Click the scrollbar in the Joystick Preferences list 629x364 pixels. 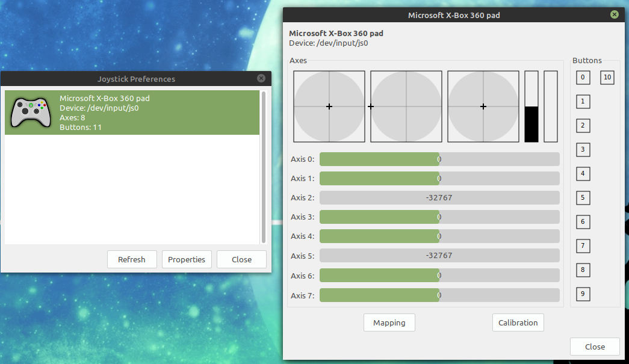[264, 167]
